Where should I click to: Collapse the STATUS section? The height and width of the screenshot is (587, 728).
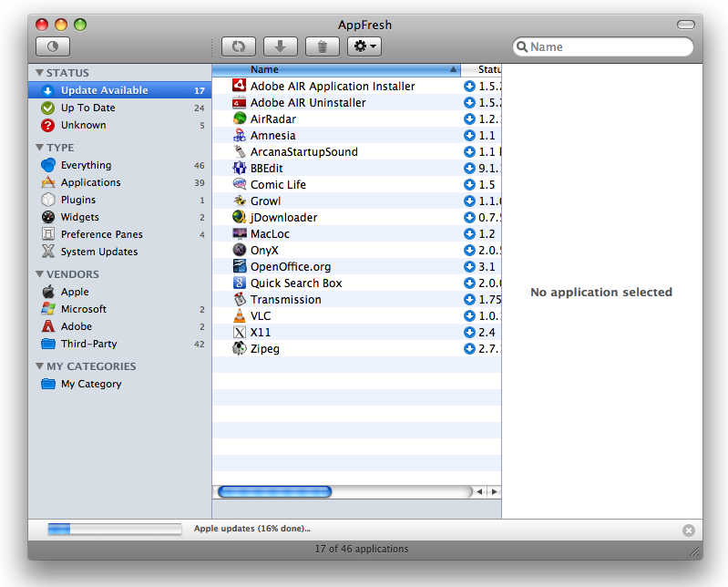[39, 73]
